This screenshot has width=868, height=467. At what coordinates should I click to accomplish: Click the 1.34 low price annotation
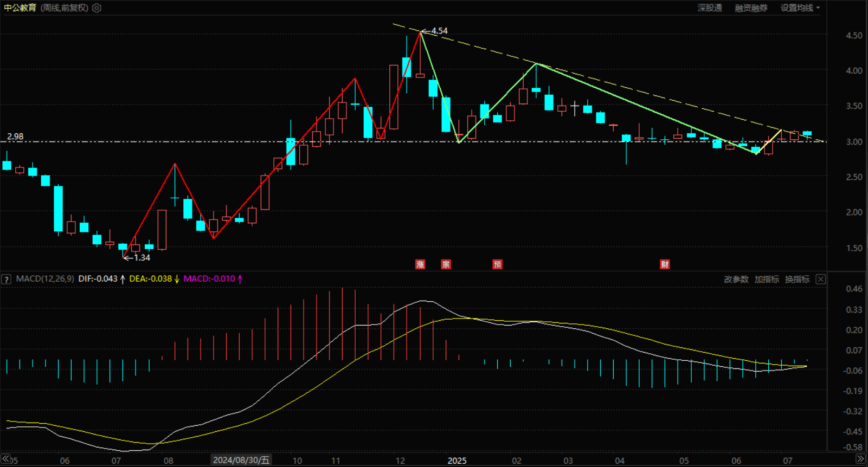pyautogui.click(x=142, y=257)
